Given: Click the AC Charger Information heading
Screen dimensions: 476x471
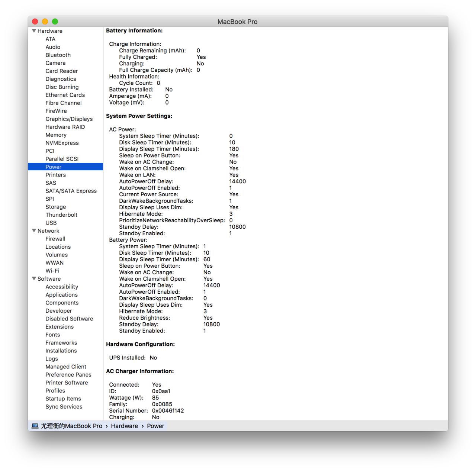Looking at the screenshot, I should 140,371.
